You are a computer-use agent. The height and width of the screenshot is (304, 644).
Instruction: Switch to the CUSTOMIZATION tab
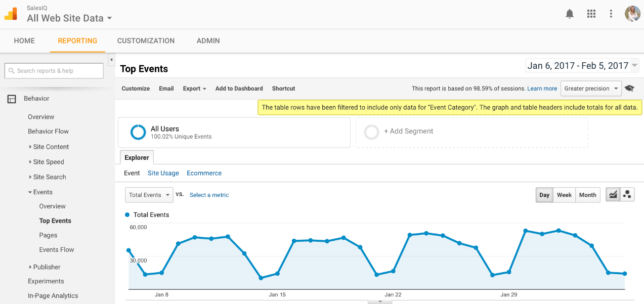pyautogui.click(x=146, y=40)
